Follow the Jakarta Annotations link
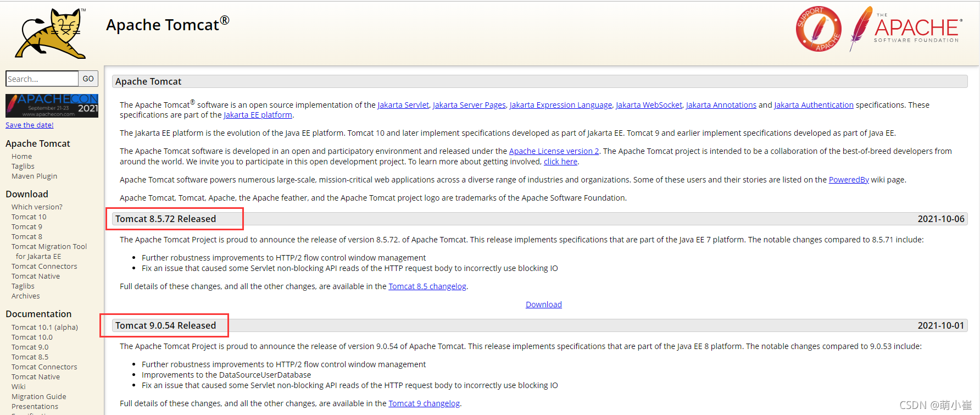Viewport: 980px width, 415px height. point(721,105)
